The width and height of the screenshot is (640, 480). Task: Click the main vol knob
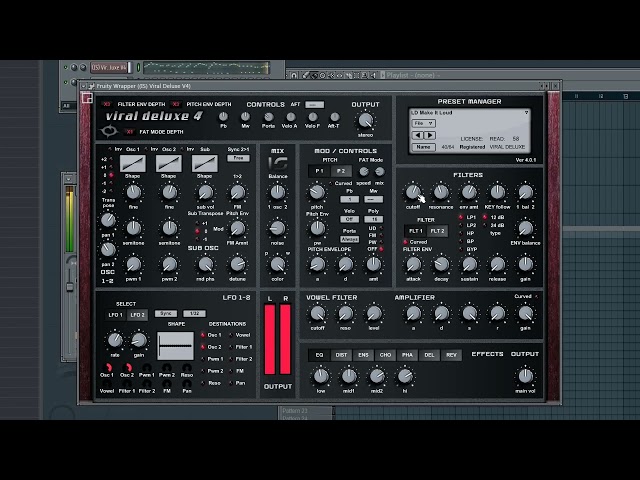(525, 376)
